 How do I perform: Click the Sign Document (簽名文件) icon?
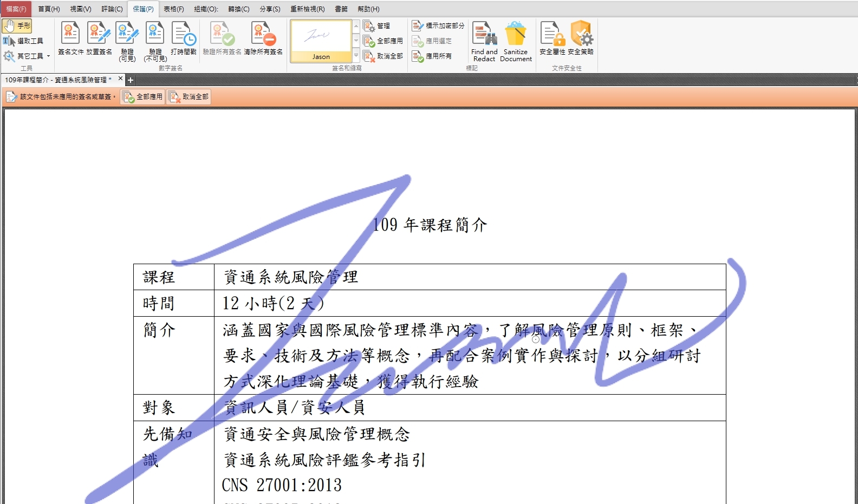point(70,38)
